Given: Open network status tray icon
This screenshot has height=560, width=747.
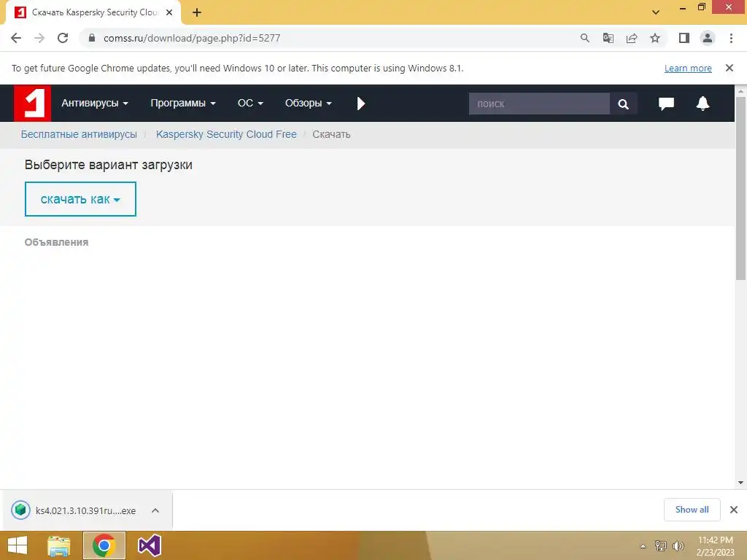Looking at the screenshot, I should tap(661, 546).
